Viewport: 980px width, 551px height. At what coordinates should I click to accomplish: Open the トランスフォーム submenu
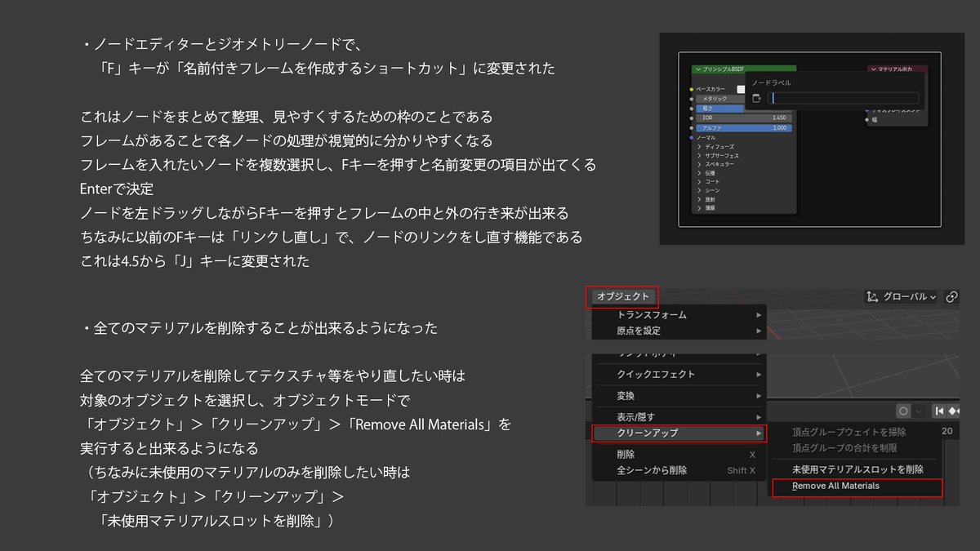(679, 315)
